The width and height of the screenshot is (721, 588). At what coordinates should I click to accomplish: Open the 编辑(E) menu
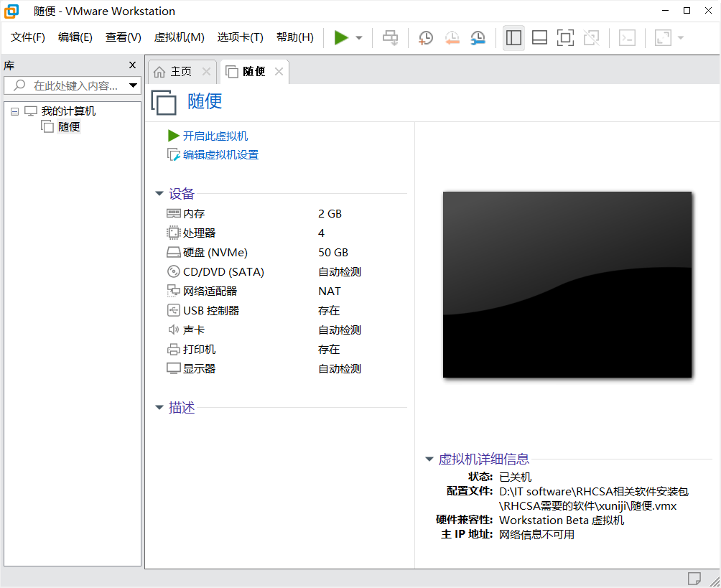tap(75, 37)
